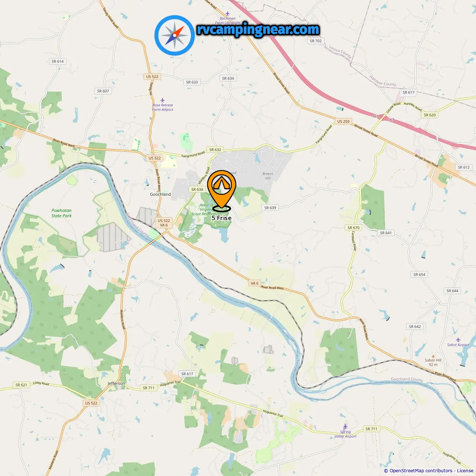Open the License link
476x476 pixels.
(465, 471)
